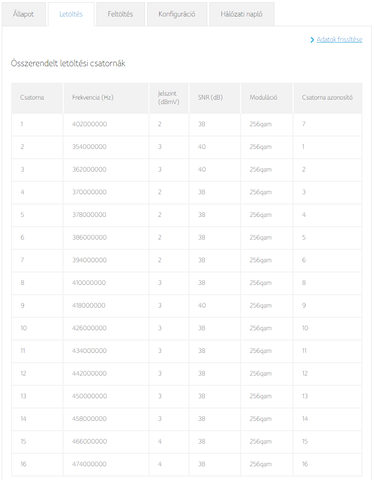Select the frequency cell 402000000

(x=90, y=124)
